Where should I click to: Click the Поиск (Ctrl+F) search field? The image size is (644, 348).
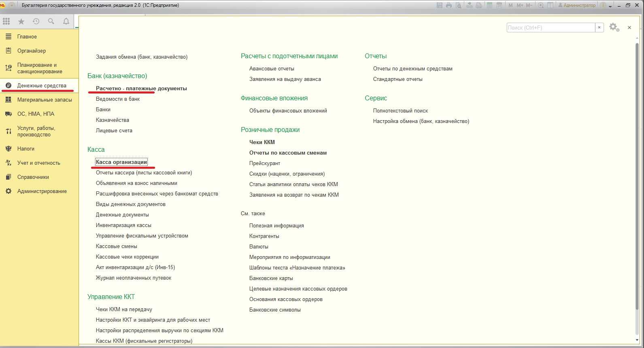click(x=551, y=28)
